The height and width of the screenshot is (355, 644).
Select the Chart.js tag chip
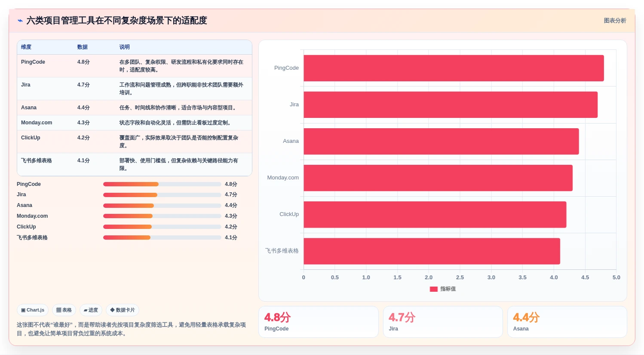pyautogui.click(x=33, y=310)
